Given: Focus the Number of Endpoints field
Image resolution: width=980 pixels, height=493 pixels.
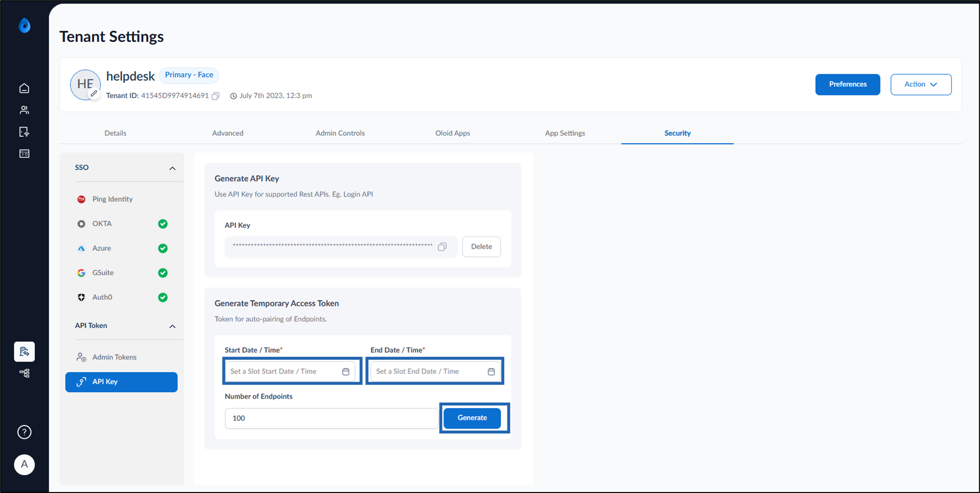Looking at the screenshot, I should (x=332, y=418).
